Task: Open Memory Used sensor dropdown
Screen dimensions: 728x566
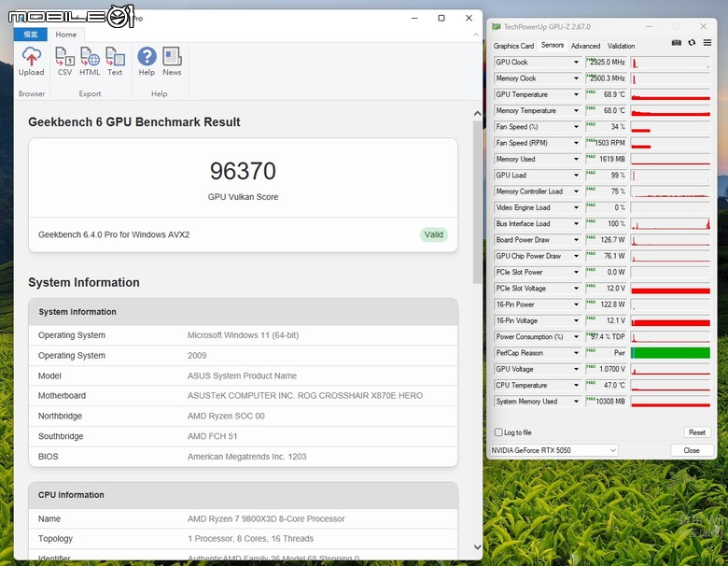Action: pos(576,159)
